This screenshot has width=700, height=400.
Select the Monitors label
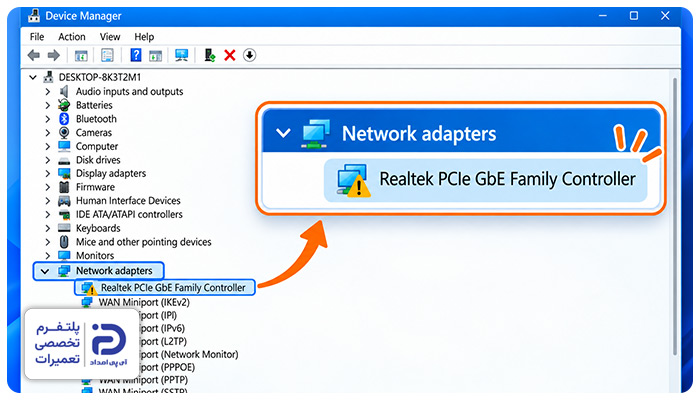95,255
